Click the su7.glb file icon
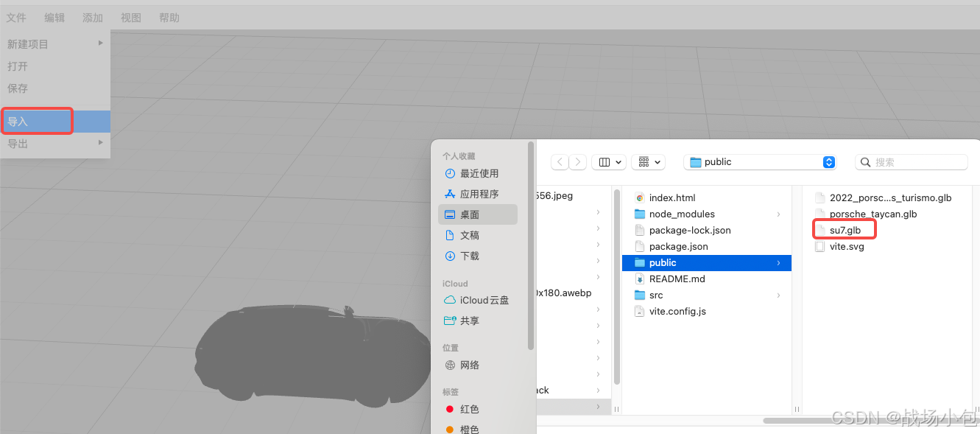Screen dimensions: 980x434 [819, 230]
